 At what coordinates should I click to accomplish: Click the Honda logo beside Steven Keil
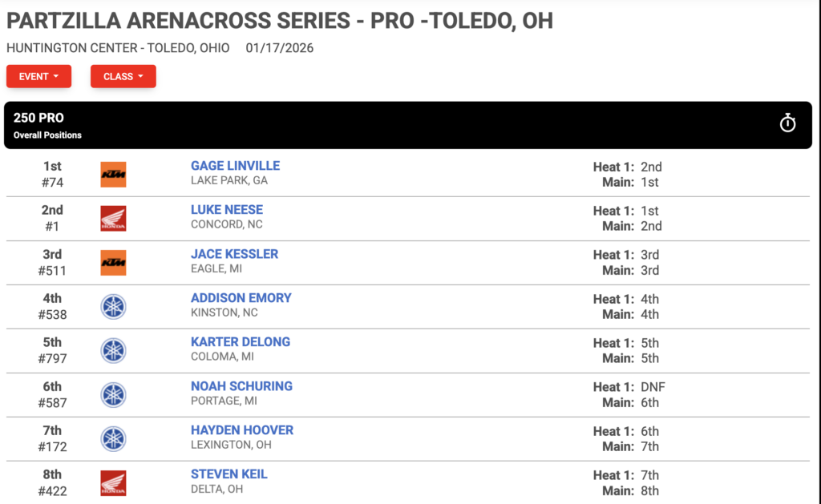pos(113,482)
